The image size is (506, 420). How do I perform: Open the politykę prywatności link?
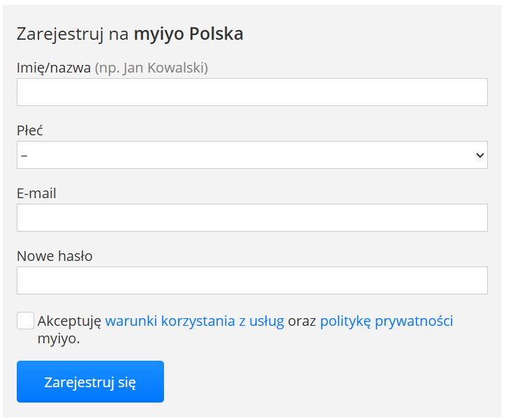coord(387,322)
